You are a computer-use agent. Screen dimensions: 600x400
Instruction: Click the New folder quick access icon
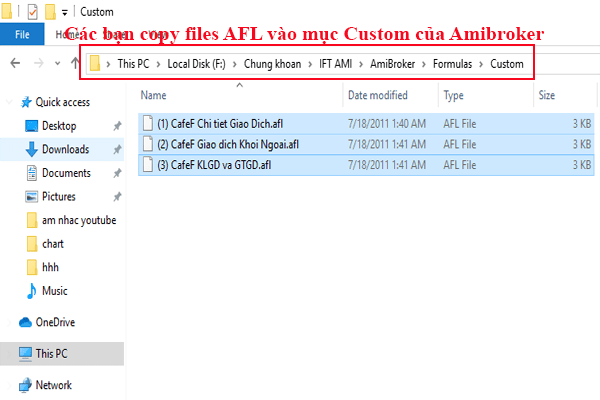pyautogui.click(x=50, y=12)
